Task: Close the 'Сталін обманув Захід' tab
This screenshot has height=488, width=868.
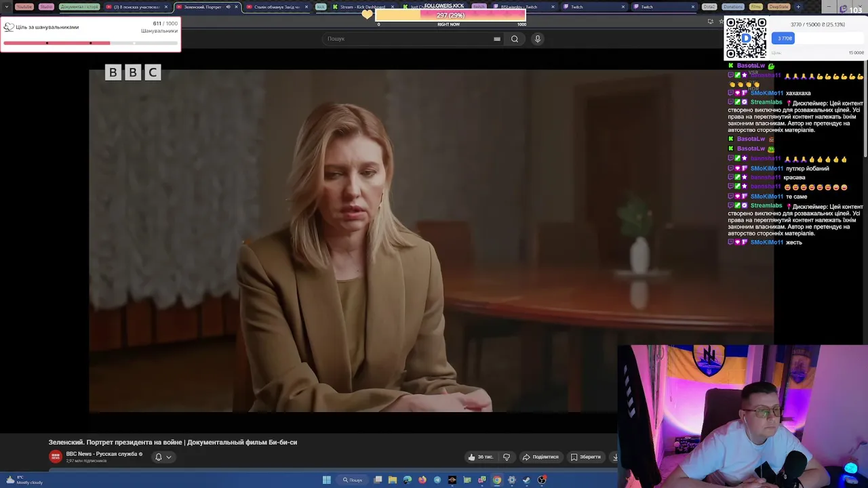Action: coord(307,7)
